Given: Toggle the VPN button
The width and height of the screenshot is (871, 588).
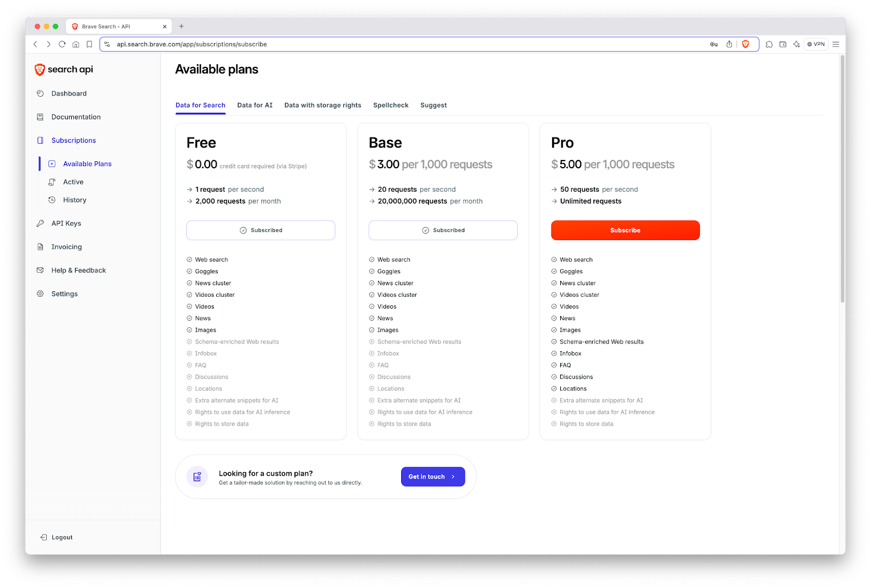Looking at the screenshot, I should tap(816, 44).
